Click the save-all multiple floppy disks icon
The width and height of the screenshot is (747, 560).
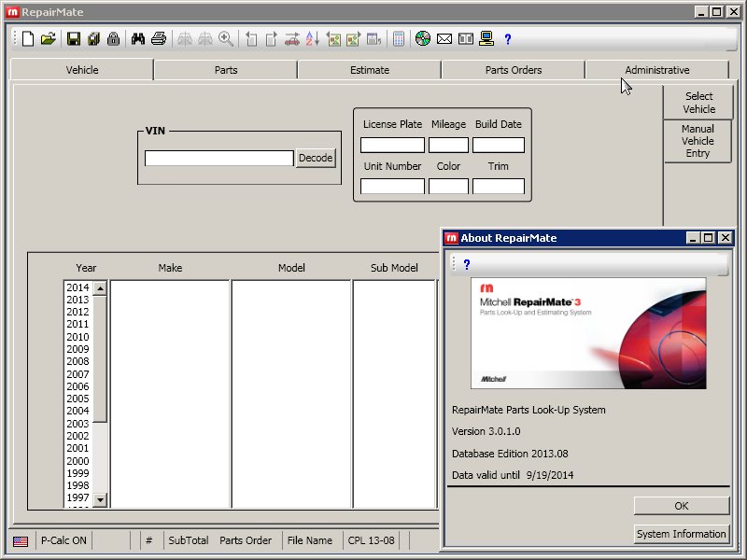click(x=94, y=38)
